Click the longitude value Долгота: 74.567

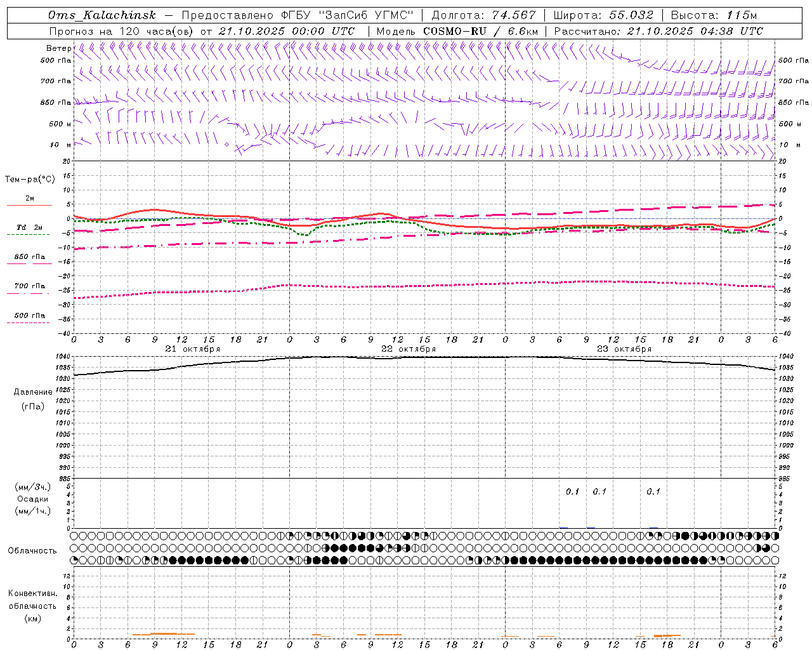point(484,15)
